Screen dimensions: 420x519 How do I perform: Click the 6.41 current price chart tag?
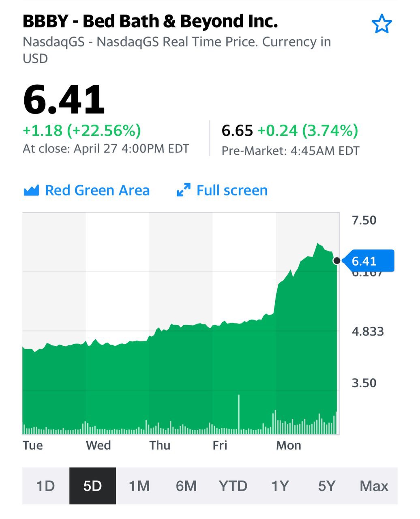(369, 261)
